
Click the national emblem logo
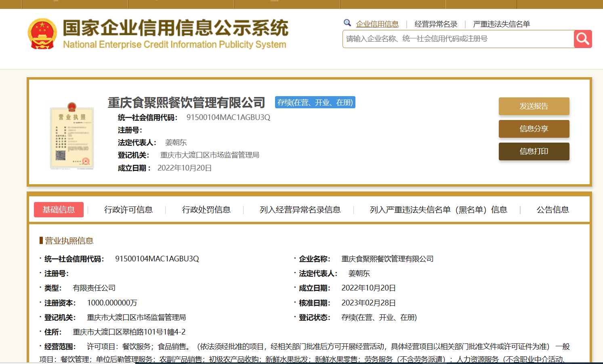pyautogui.click(x=42, y=34)
